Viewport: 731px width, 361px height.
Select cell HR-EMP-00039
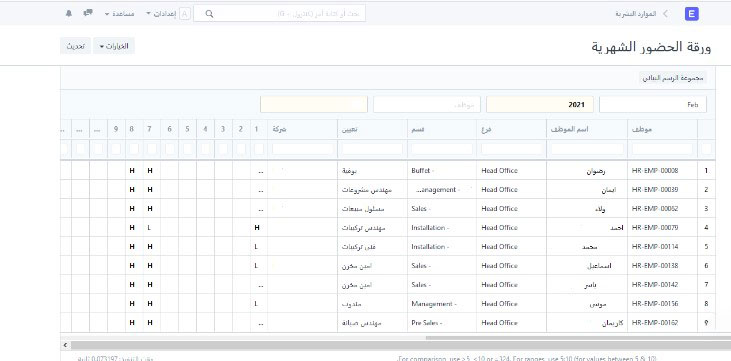pyautogui.click(x=662, y=190)
